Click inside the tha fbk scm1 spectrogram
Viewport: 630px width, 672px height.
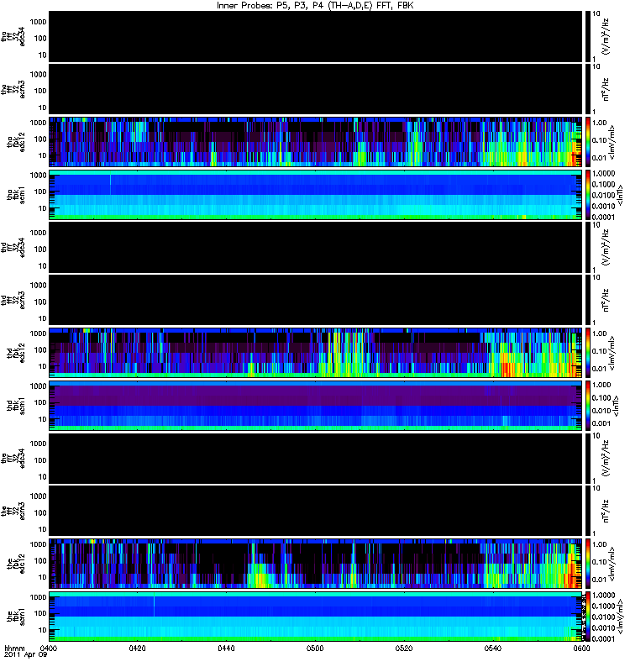point(316,195)
